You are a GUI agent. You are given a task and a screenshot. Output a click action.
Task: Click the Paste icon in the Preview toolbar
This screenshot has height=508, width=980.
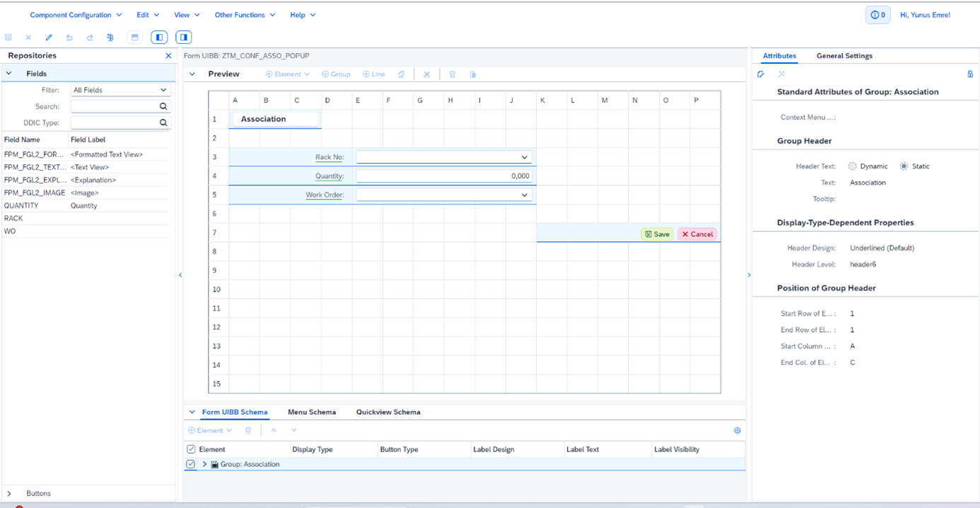click(473, 74)
